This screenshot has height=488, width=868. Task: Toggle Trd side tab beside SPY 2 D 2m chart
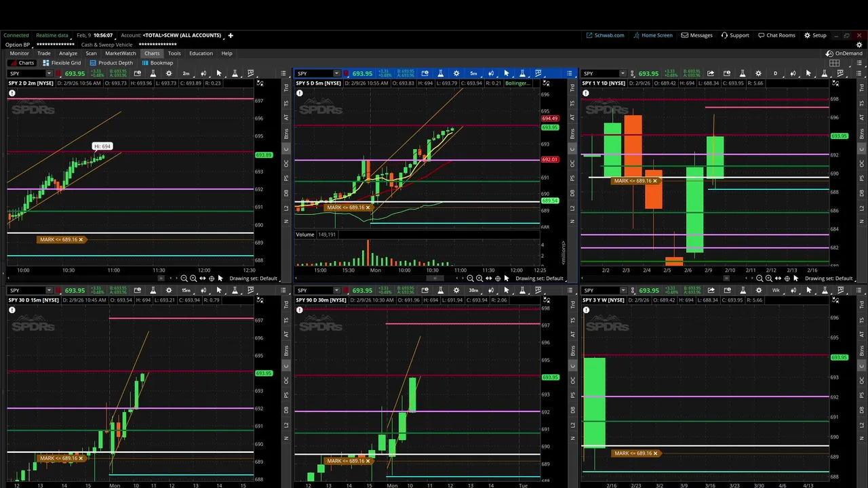pos(286,87)
